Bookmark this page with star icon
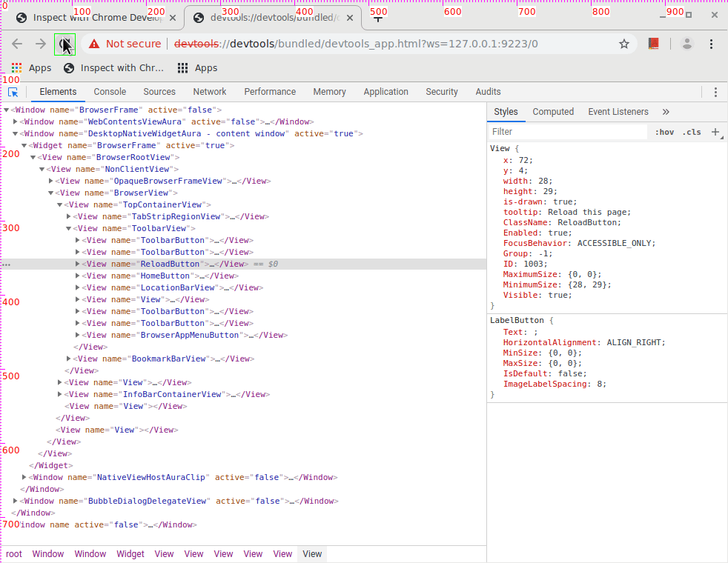The width and height of the screenshot is (728, 563). tap(624, 44)
